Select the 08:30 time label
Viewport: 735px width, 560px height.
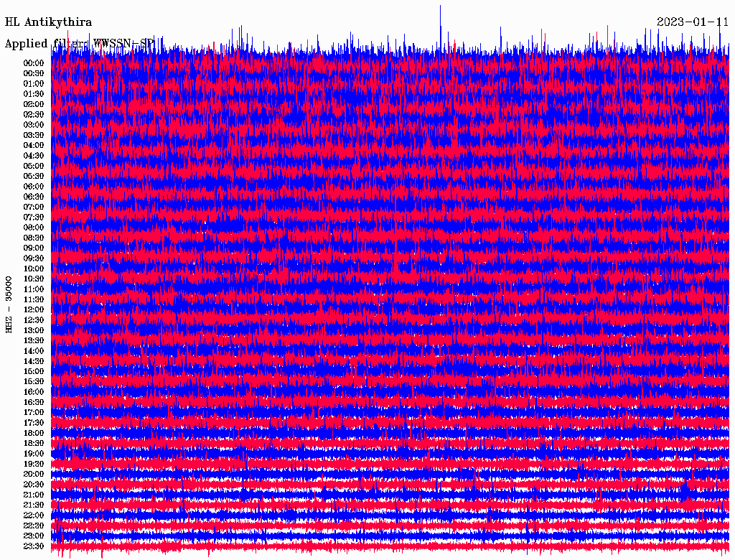34,238
